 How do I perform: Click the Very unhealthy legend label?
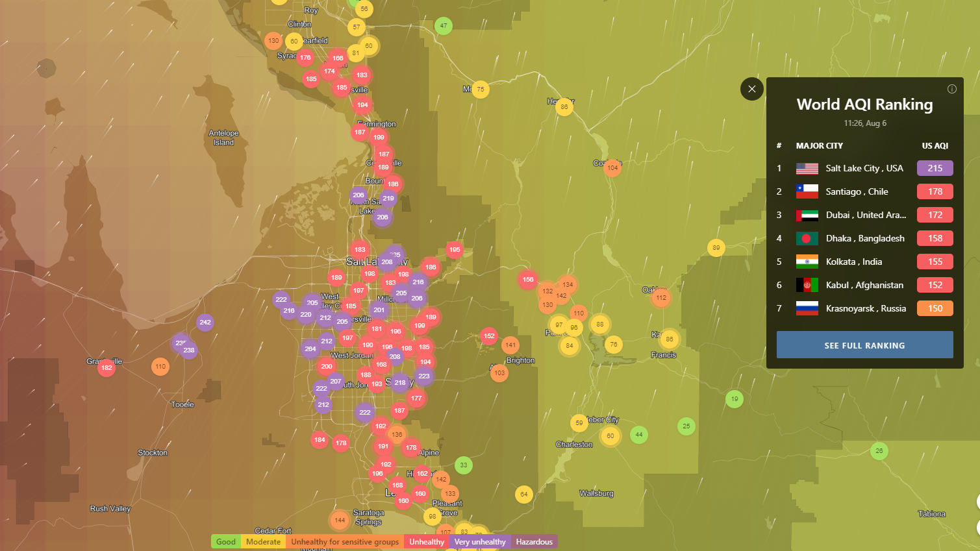(480, 541)
